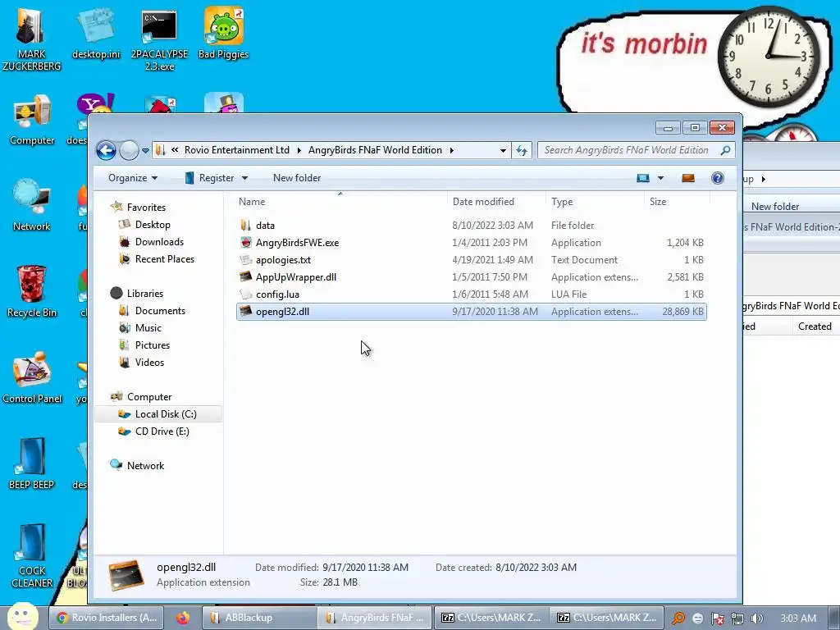840x630 pixels.
Task: Select the MARK ZUCKERBERG desktop folder icon
Action: 32,40
